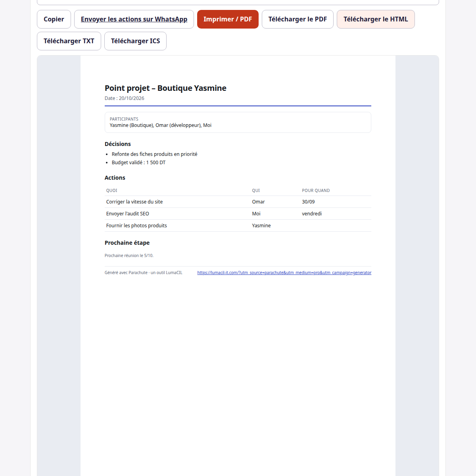
Task: Download the text file via Télécharger TXT
Action: [69, 41]
